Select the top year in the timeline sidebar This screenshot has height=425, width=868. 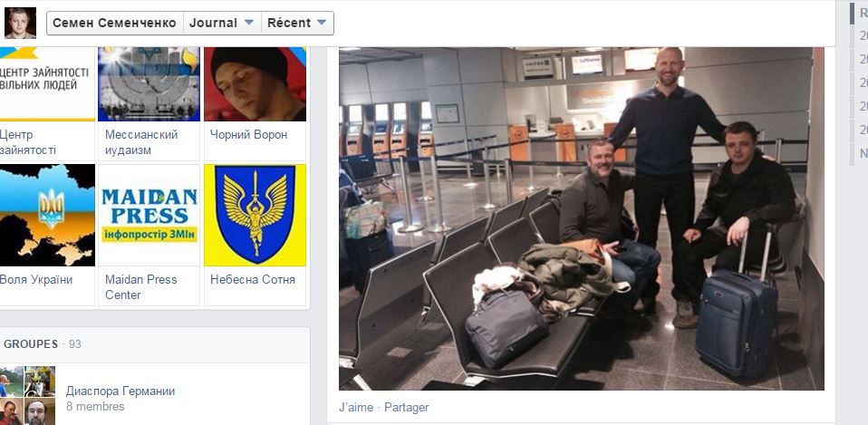863,35
